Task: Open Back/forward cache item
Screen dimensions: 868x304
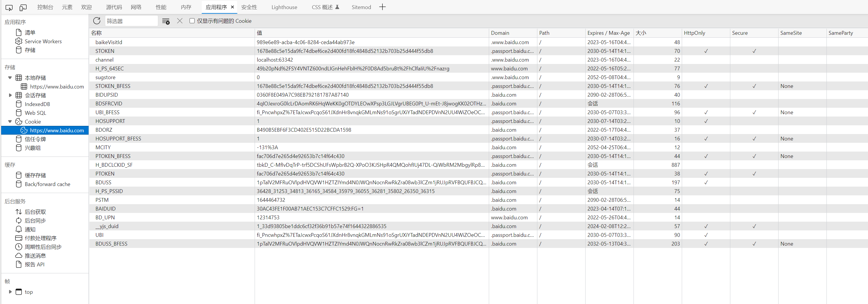Action: [48, 184]
